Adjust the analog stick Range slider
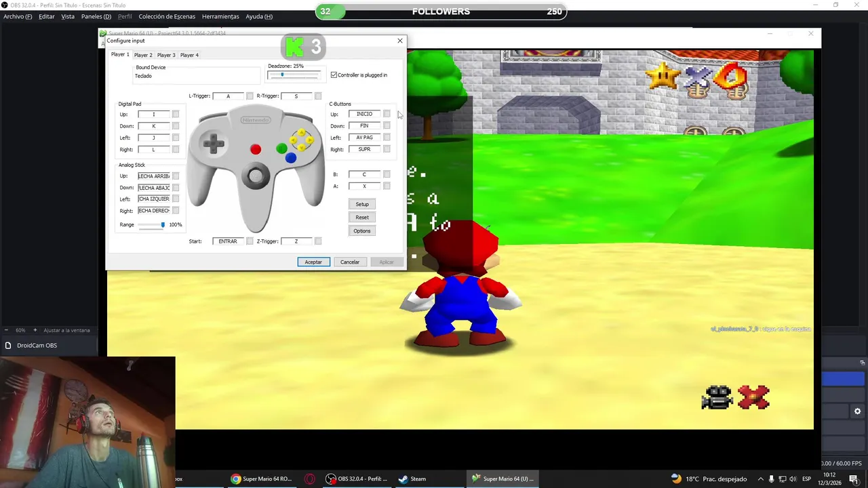The width and height of the screenshot is (868, 488). click(152, 224)
